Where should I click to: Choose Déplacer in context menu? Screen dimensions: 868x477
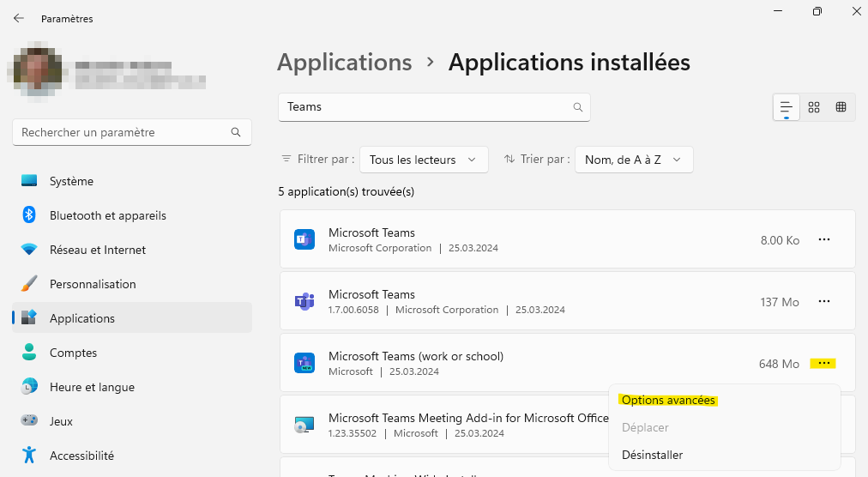click(645, 428)
